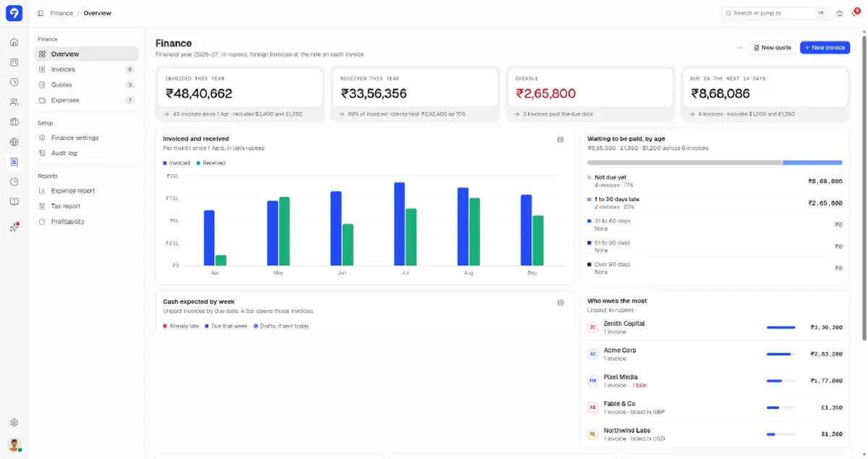The height and width of the screenshot is (459, 868).
Task: Open Tax report in the sidebar
Action: [x=86, y=206]
